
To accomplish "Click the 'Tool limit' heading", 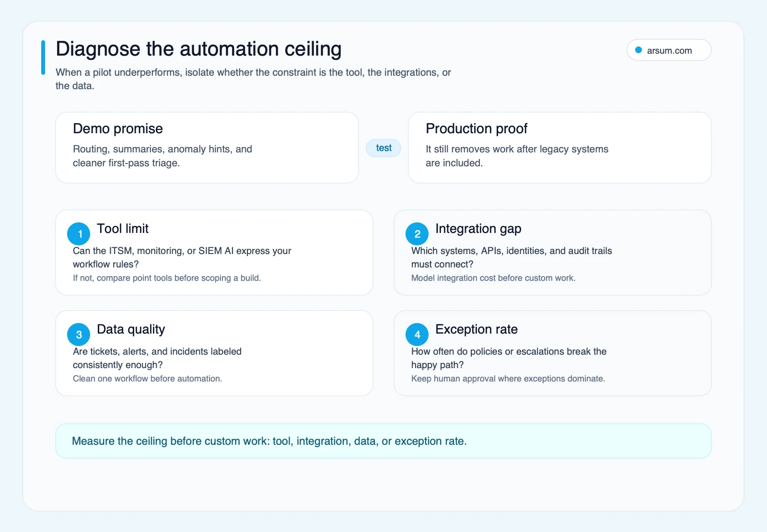I will point(123,229).
